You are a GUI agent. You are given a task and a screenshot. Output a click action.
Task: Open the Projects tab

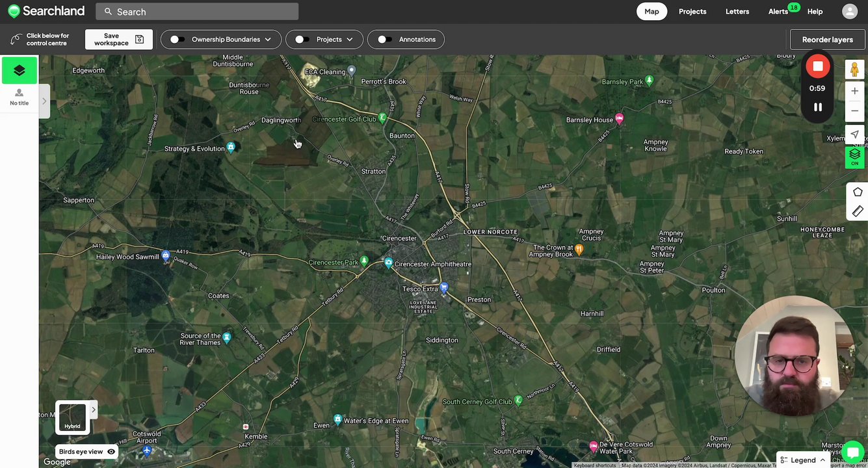(x=692, y=12)
